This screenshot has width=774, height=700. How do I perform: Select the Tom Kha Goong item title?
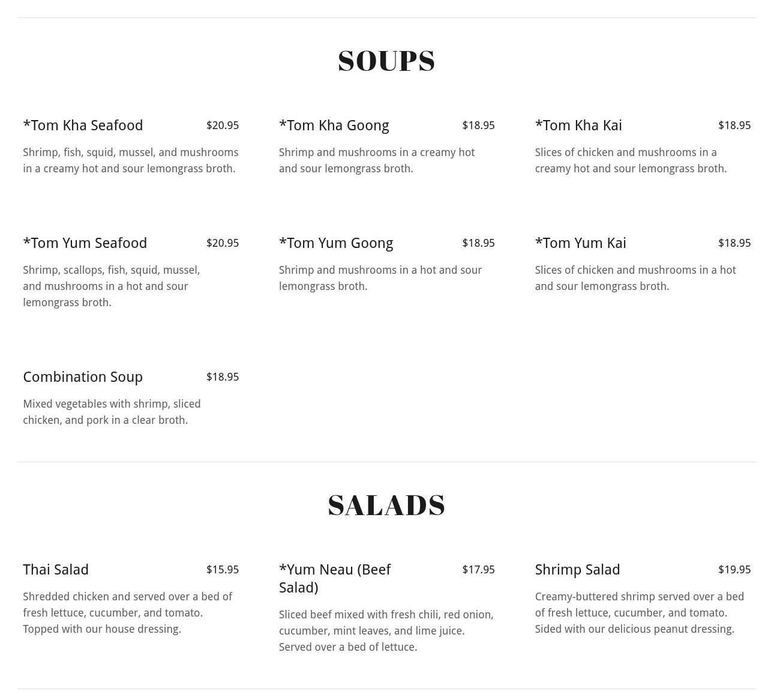coord(334,125)
